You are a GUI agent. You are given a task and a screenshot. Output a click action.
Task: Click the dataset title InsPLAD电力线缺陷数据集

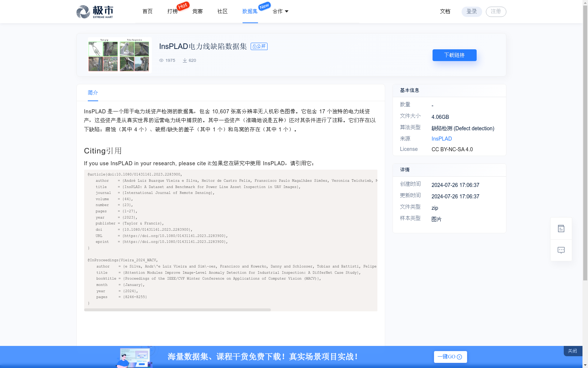[x=203, y=46]
